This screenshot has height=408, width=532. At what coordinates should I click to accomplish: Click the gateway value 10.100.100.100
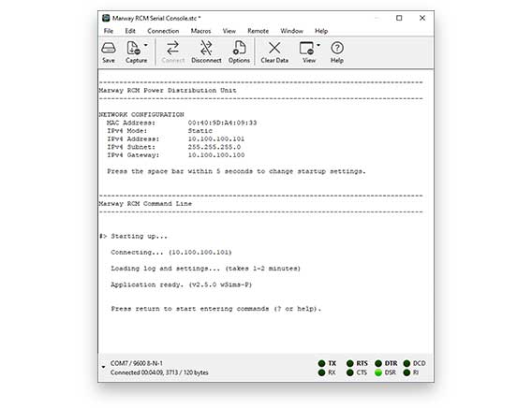tap(216, 155)
